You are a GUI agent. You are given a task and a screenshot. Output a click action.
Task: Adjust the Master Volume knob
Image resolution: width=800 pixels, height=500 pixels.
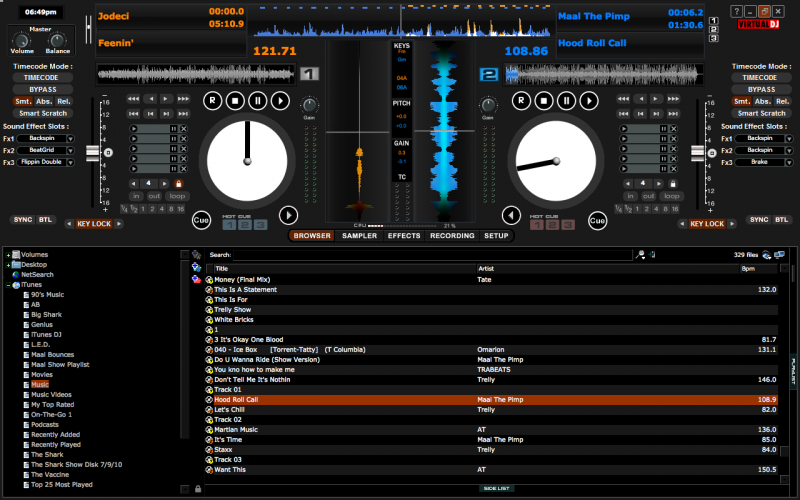click(x=21, y=40)
